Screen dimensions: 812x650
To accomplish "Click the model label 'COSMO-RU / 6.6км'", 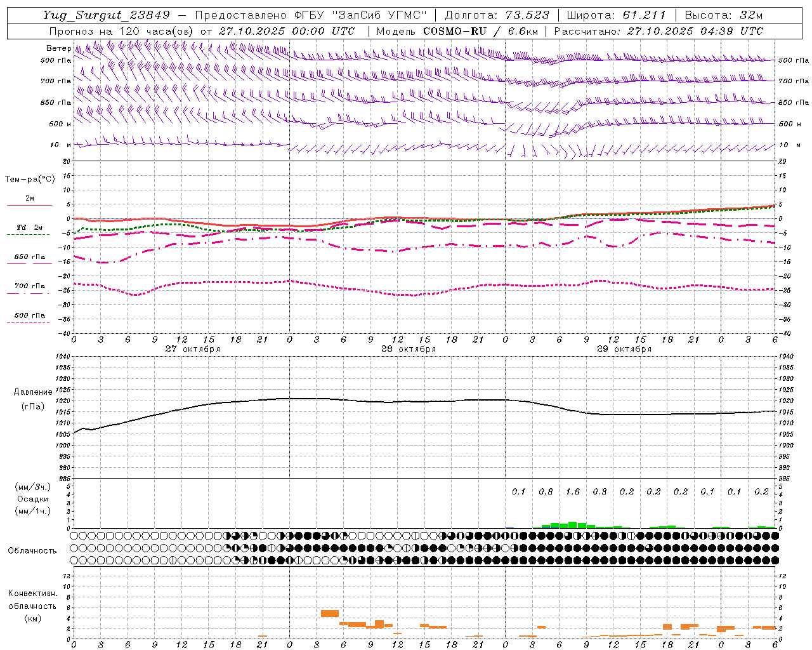I will click(480, 31).
